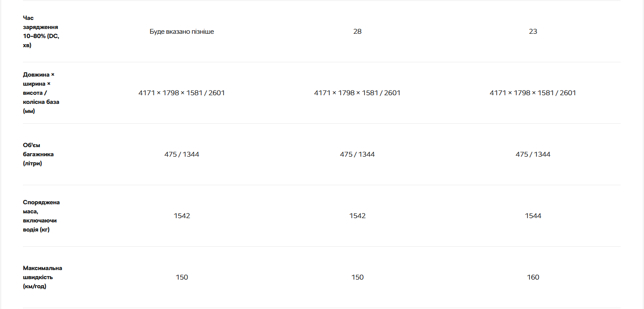Select the curb mass value 1544
Image resolution: width=644 pixels, height=309 pixels.
(x=533, y=216)
